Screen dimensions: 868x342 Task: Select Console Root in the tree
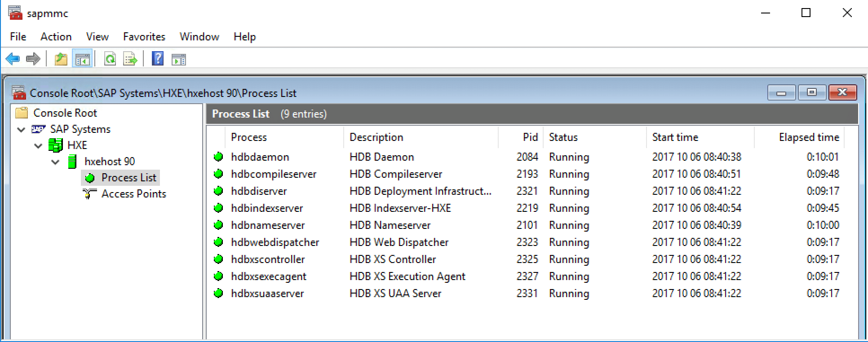65,113
